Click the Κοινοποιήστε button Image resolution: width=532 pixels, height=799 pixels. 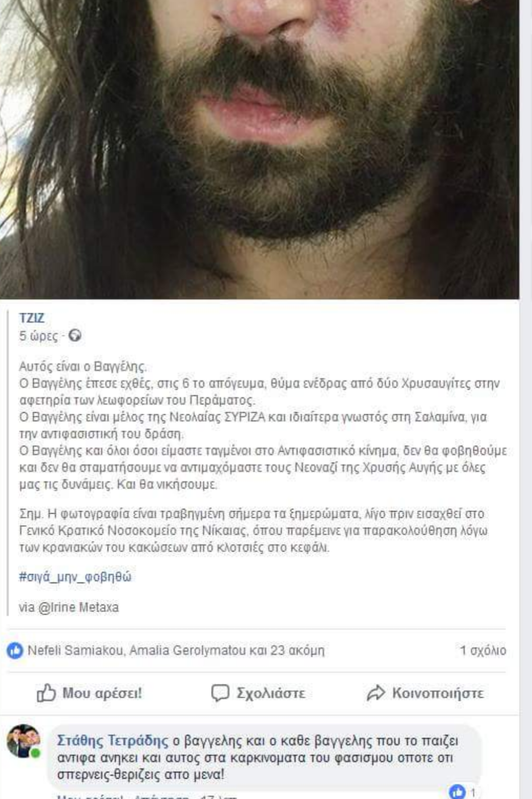click(425, 693)
